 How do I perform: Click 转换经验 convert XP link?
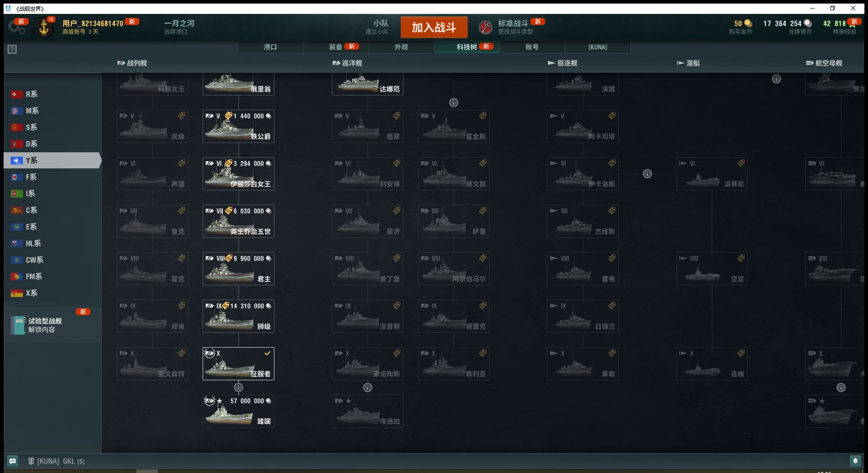[x=845, y=32]
